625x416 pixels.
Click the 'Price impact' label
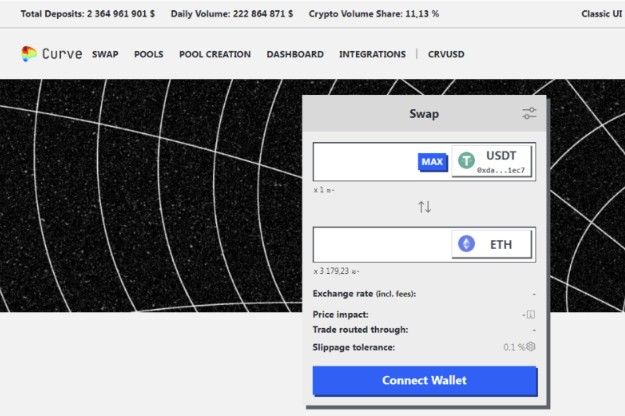point(340,314)
